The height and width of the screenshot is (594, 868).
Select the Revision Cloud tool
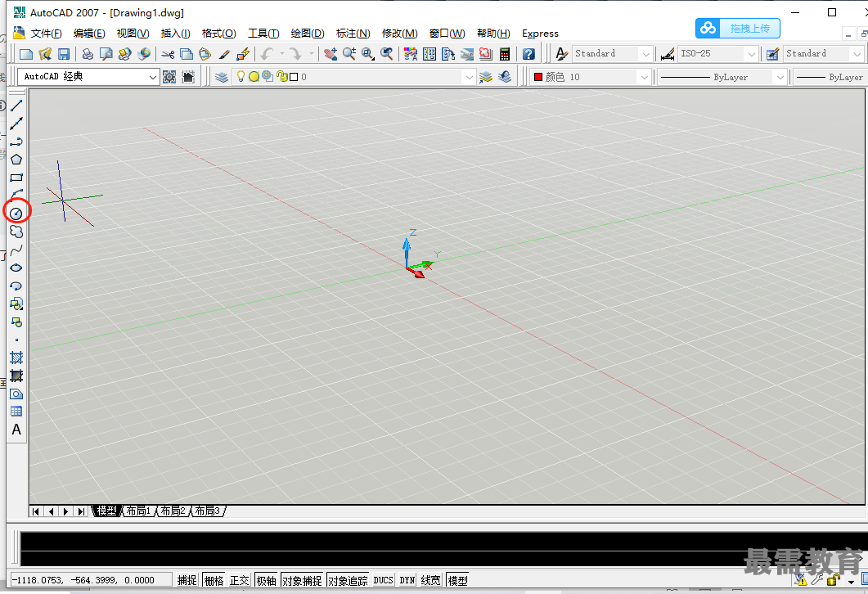(16, 232)
